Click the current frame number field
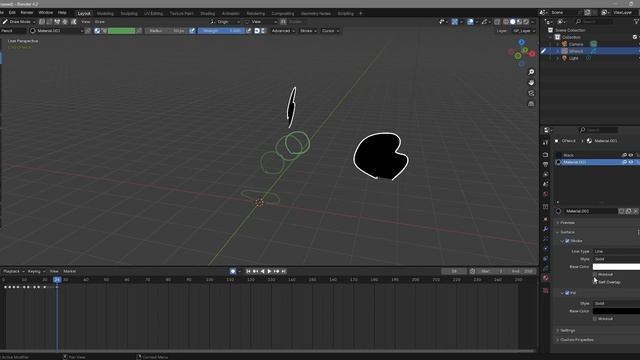 (x=454, y=271)
